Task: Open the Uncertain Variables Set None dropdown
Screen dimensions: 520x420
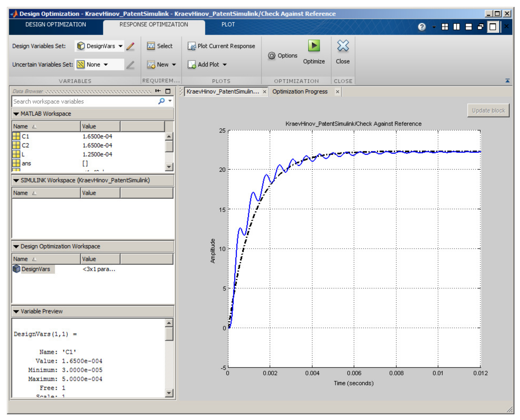Action: 106,65
